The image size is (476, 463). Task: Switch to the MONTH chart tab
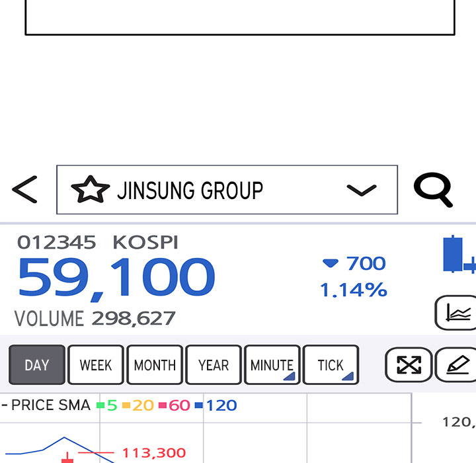155,365
